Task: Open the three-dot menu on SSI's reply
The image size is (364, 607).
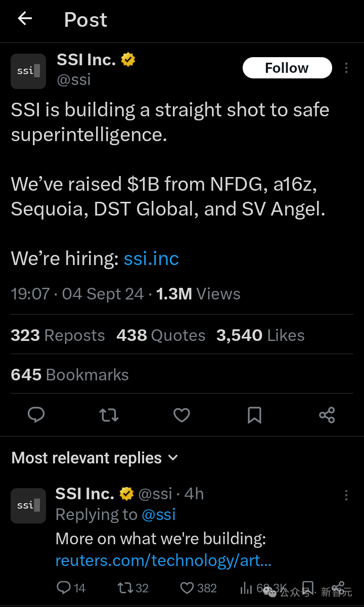Action: click(346, 495)
